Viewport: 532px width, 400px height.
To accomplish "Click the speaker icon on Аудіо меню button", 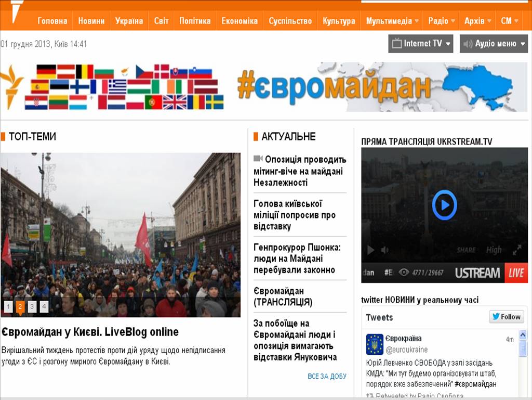I will [x=468, y=44].
